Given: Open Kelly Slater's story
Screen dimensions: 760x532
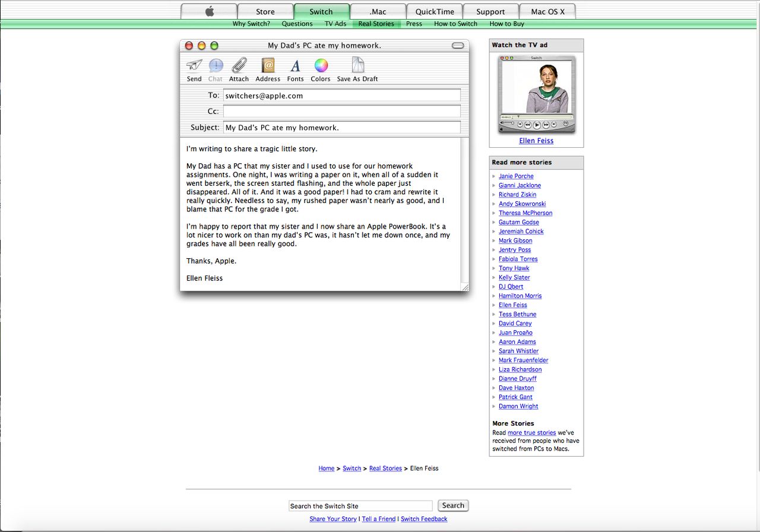Looking at the screenshot, I should point(514,277).
